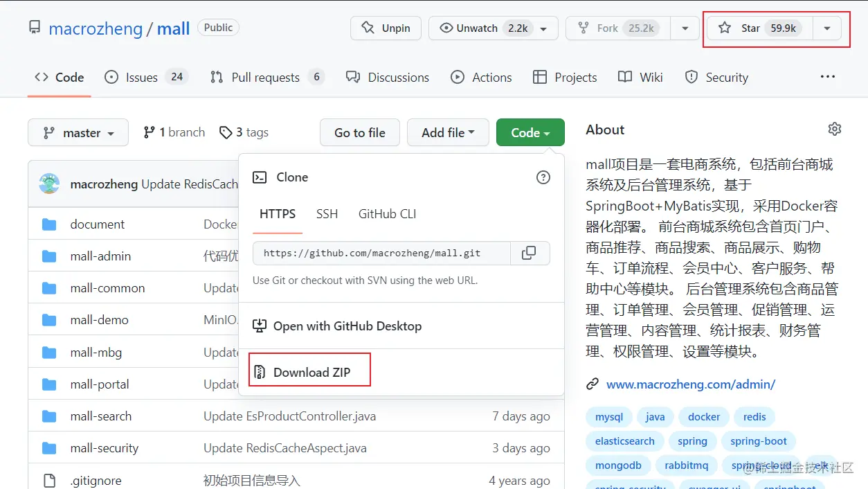Select the SSH clone tab
The image size is (868, 489).
click(327, 214)
